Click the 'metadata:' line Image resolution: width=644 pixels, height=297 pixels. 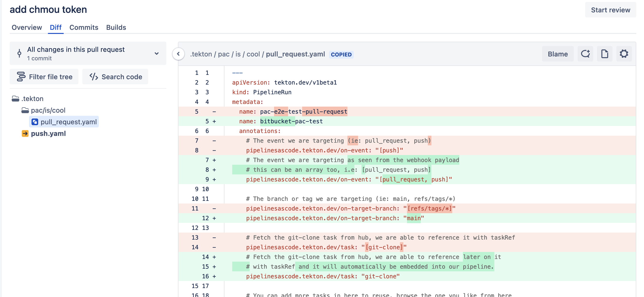click(x=407, y=102)
